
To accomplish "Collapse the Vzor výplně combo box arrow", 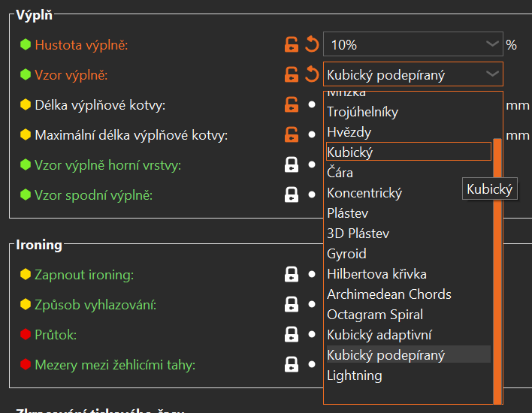I will (492, 74).
